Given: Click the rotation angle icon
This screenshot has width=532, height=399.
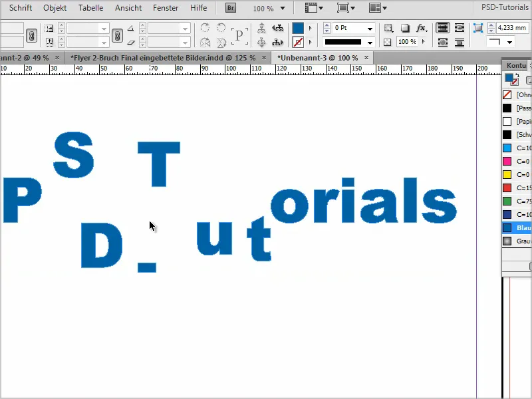Looking at the screenshot, I should (x=130, y=29).
